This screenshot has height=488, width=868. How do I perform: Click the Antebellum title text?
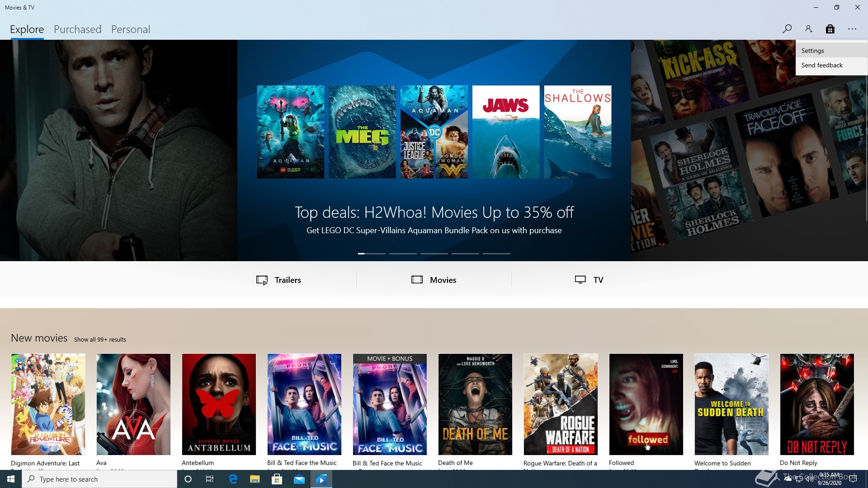click(198, 463)
